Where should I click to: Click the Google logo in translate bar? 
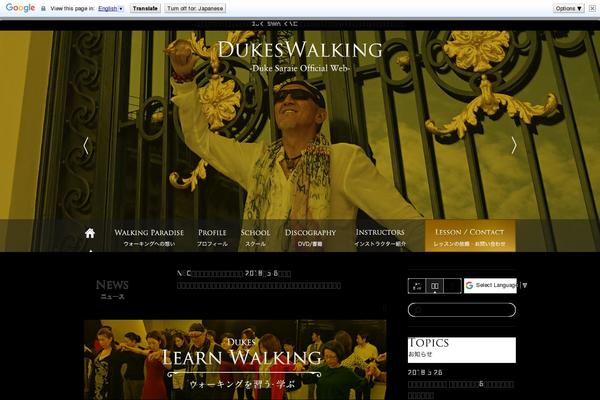[x=20, y=8]
